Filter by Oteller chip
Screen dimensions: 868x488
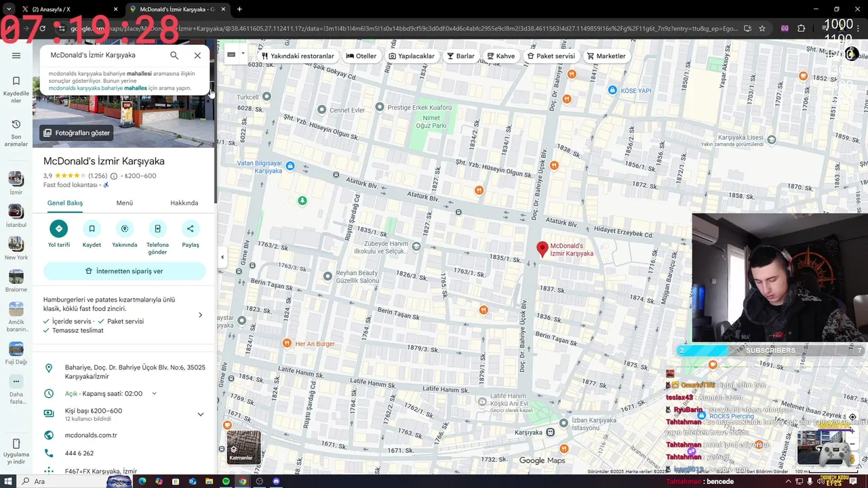point(361,56)
